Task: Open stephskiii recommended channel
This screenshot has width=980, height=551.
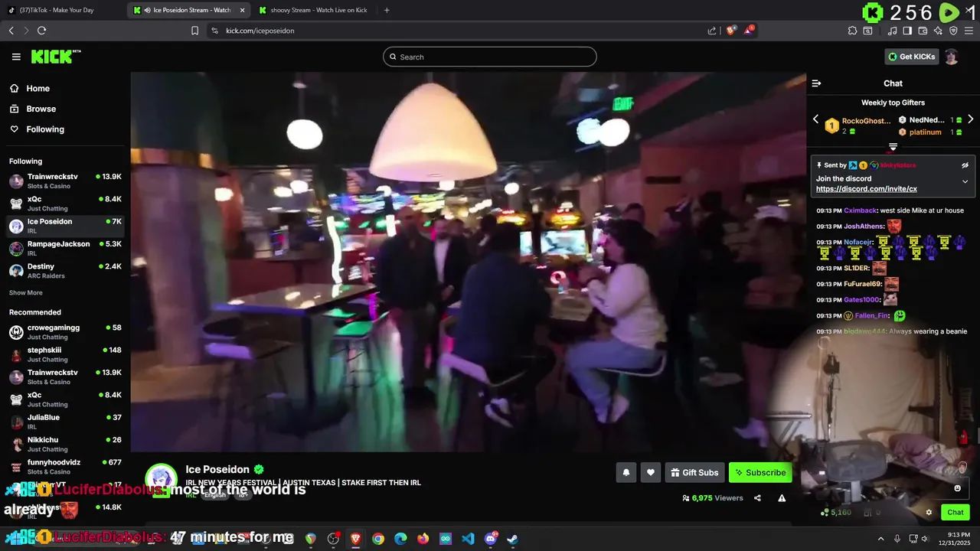Action: [x=65, y=354]
